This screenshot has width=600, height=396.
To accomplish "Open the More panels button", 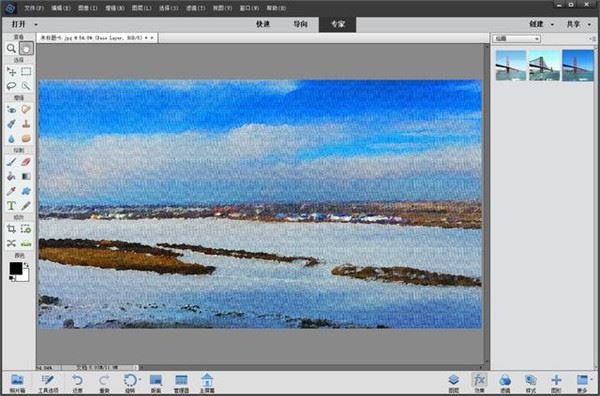I will (x=582, y=383).
